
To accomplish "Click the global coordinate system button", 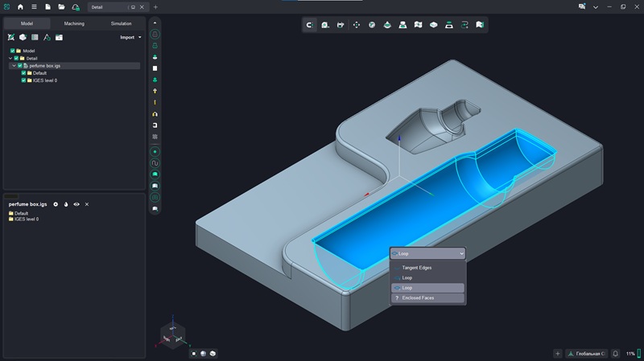I will [586, 353].
